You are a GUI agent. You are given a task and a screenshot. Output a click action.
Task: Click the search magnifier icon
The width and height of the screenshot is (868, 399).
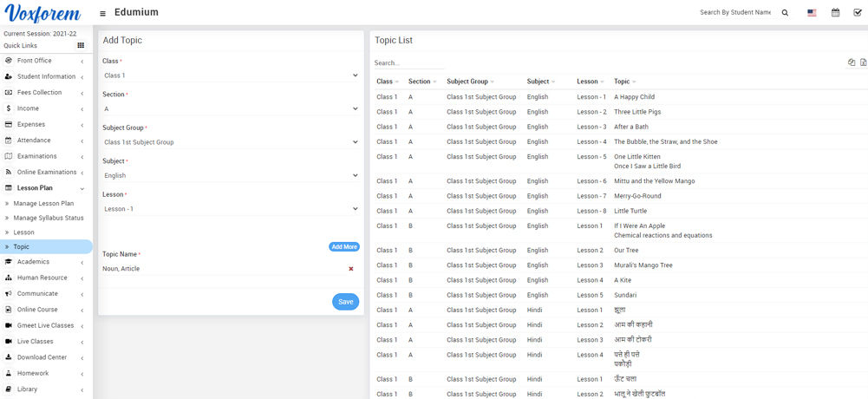click(785, 13)
